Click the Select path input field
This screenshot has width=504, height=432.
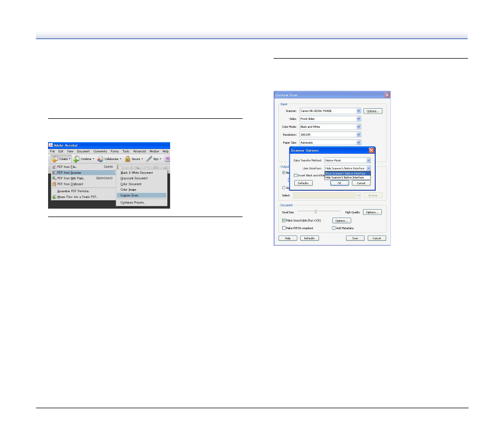[x=327, y=195]
